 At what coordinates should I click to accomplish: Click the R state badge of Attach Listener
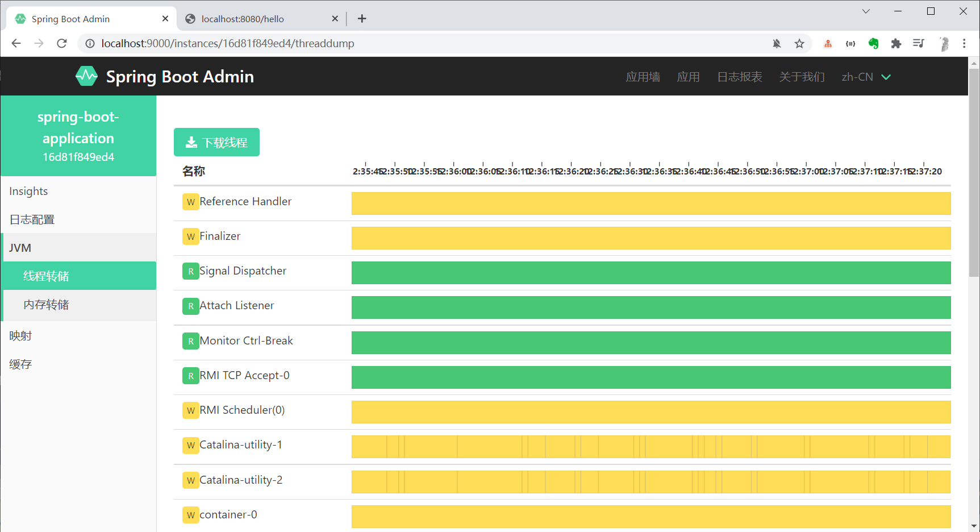[190, 306]
